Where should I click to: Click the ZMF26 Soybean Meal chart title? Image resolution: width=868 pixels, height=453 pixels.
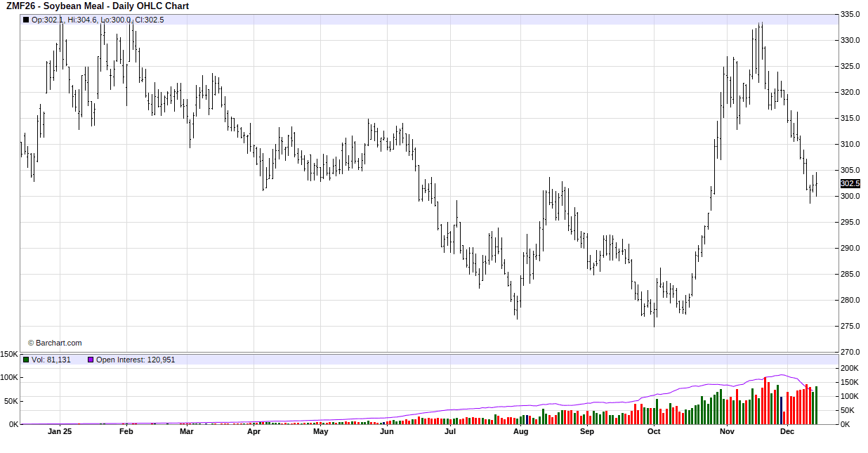click(97, 6)
